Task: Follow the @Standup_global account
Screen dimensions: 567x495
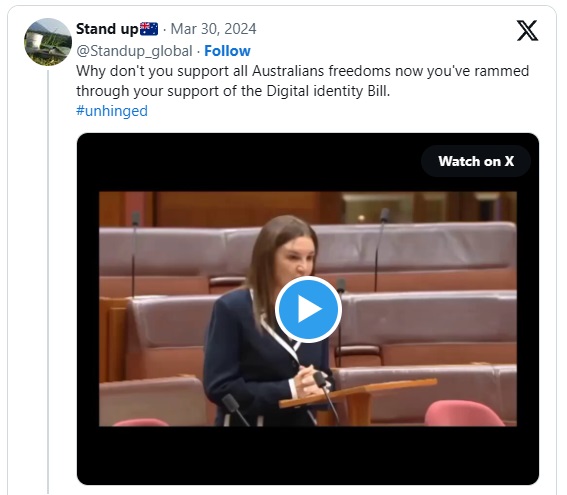Action: [x=227, y=51]
